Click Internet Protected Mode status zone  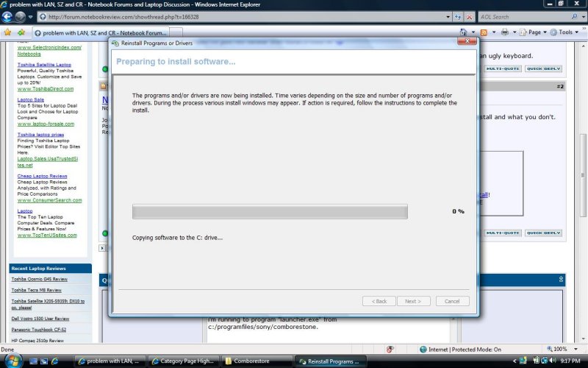461,349
